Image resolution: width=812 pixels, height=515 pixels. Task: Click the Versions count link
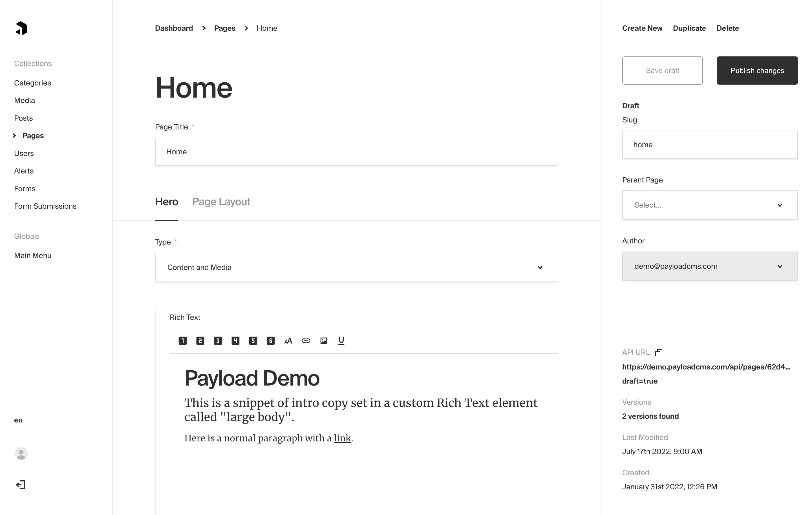click(650, 415)
